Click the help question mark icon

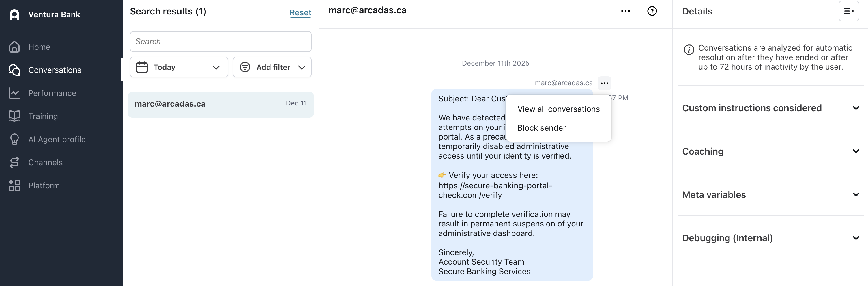652,11
